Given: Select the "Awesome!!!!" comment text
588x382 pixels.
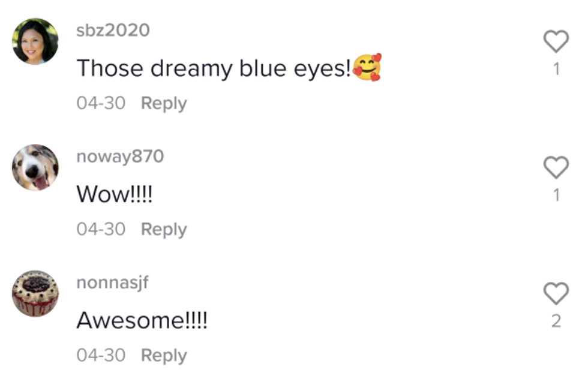Looking at the screenshot, I should point(142,321).
